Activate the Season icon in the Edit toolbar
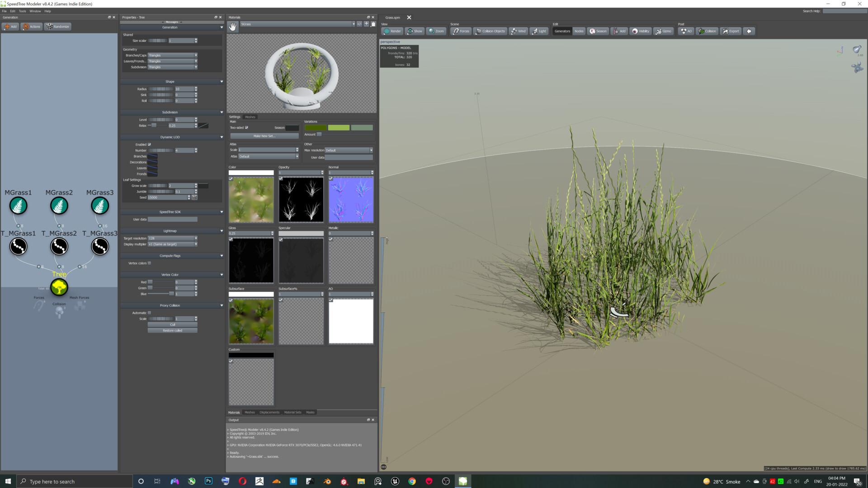The height and width of the screenshot is (488, 868). [598, 31]
